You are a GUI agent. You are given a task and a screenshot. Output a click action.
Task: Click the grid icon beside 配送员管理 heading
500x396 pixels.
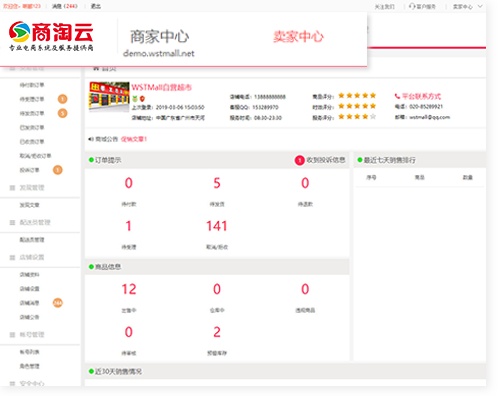tap(12, 222)
